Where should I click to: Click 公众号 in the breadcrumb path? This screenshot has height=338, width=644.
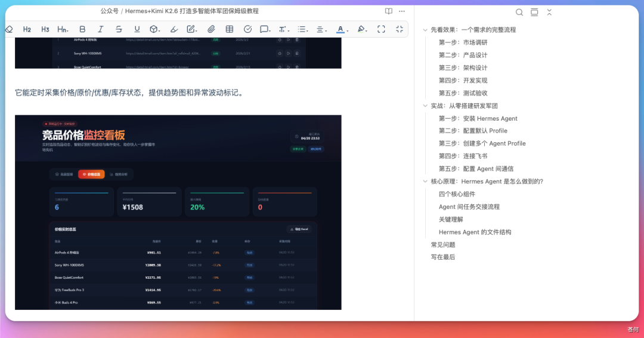(109, 11)
